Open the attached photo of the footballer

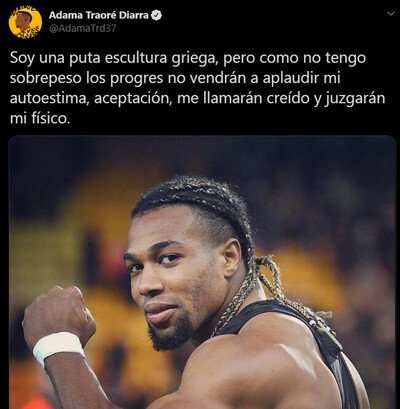click(202, 272)
